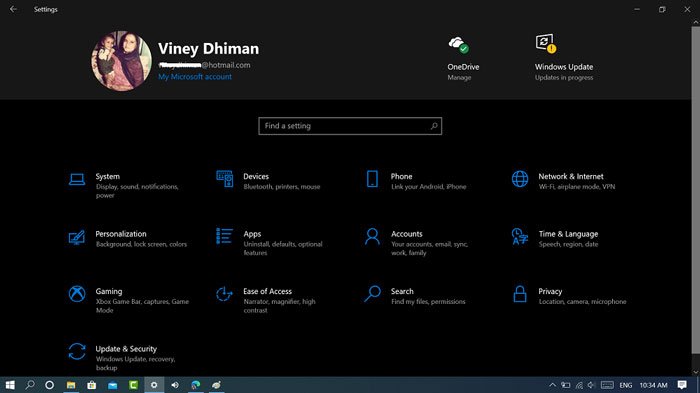The width and height of the screenshot is (700, 393).
Task: Click Ease of Access title
Action: click(267, 291)
